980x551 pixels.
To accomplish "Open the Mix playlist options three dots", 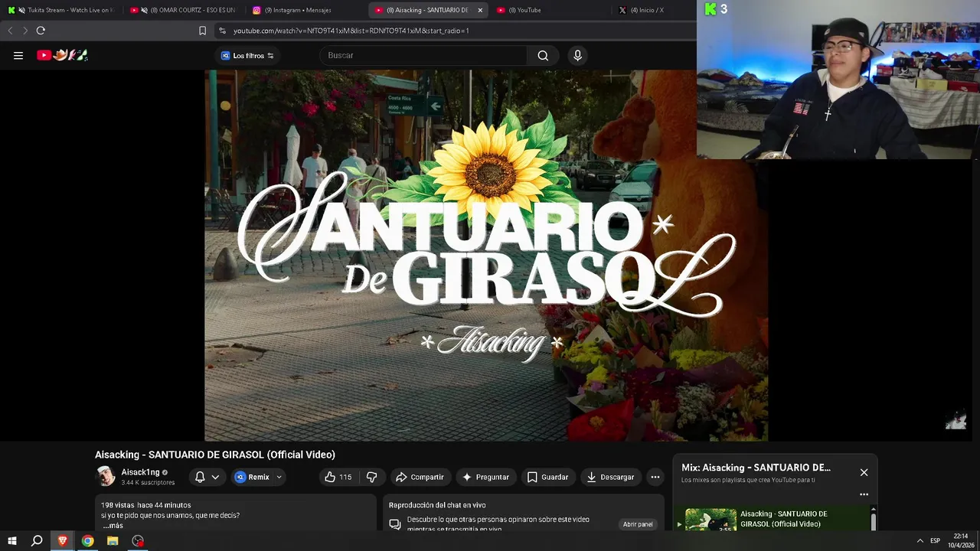I will pyautogui.click(x=864, y=494).
